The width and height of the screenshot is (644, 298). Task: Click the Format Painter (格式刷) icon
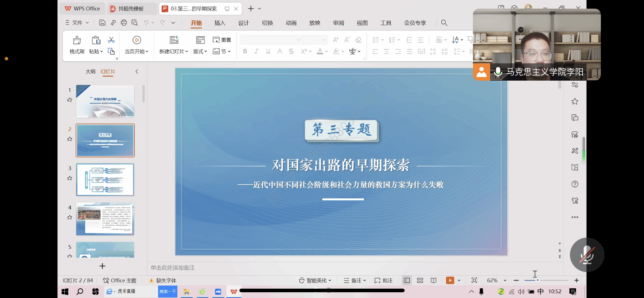pyautogui.click(x=77, y=40)
